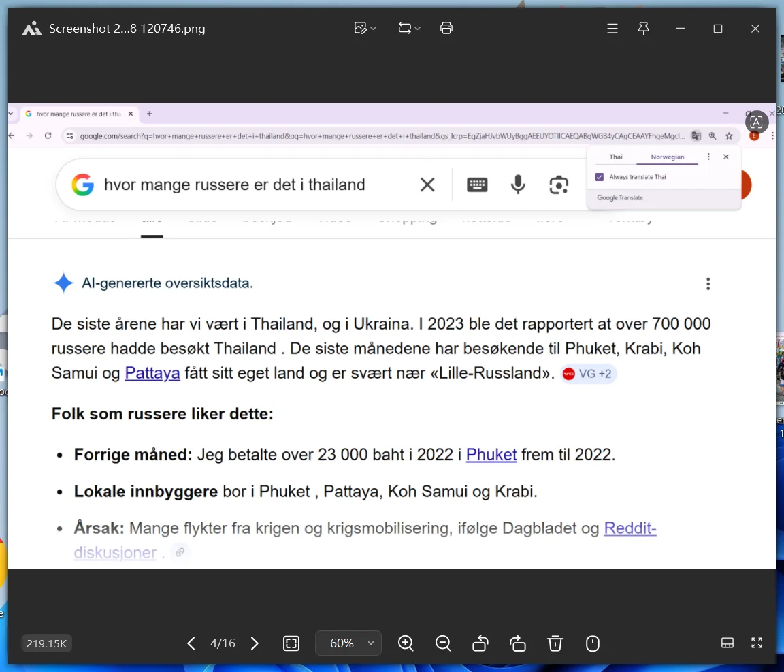
Task: Zoom in on the screenshot
Action: tap(406, 643)
